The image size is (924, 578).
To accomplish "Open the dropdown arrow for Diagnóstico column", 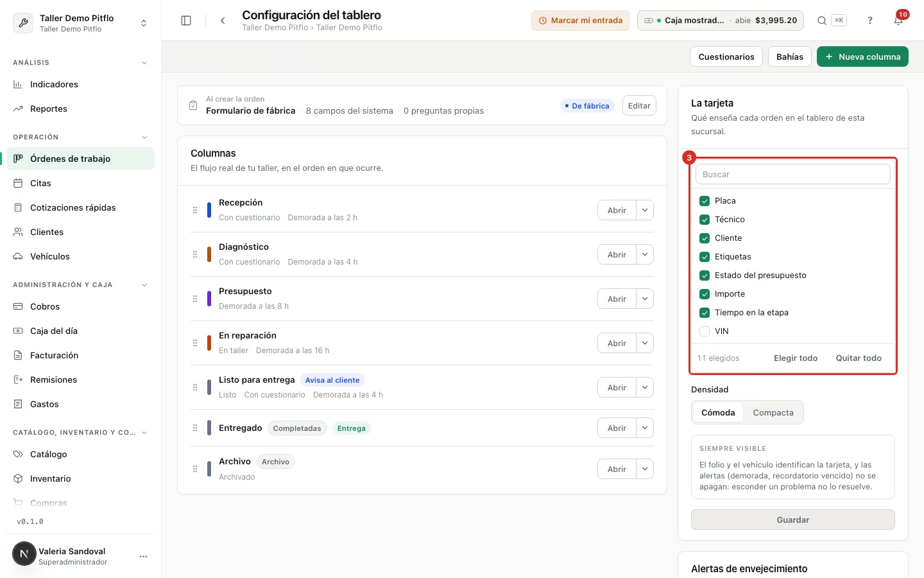I will (645, 254).
